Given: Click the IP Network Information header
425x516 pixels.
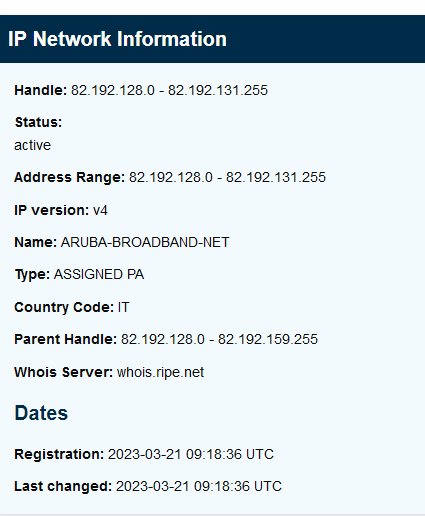Looking at the screenshot, I should pyautogui.click(x=117, y=39).
